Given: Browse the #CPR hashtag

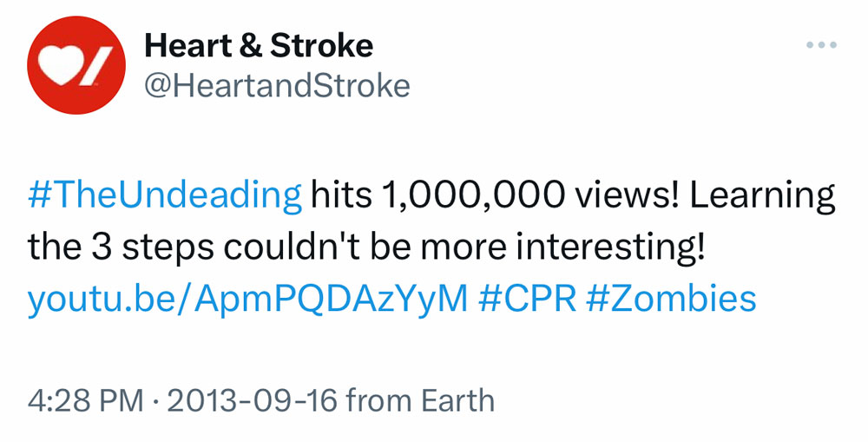Looking at the screenshot, I should click(527, 299).
